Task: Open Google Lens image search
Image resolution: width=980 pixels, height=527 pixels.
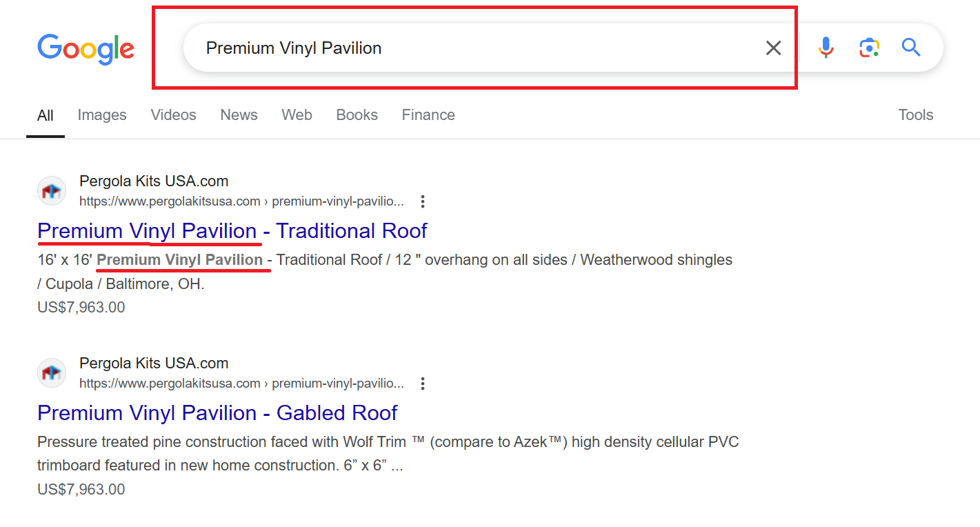Action: point(869,48)
